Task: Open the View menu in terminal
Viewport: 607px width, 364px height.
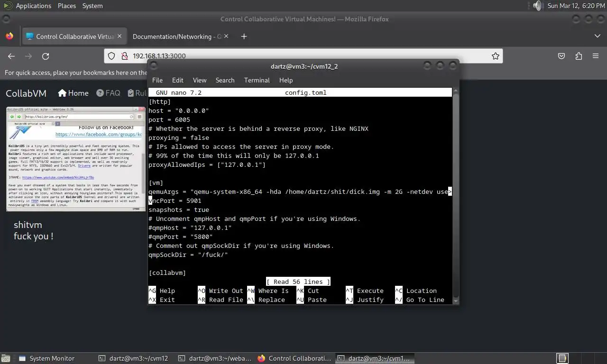Action: coord(200,80)
